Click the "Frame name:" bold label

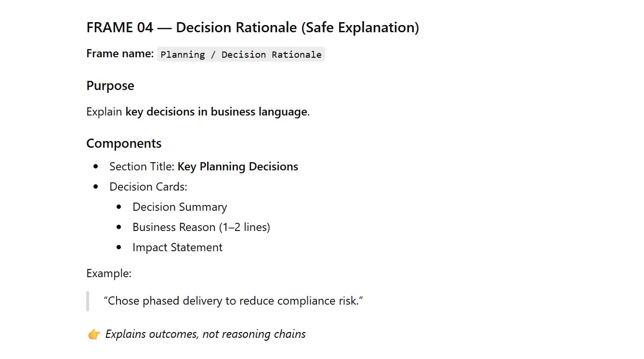(x=120, y=54)
